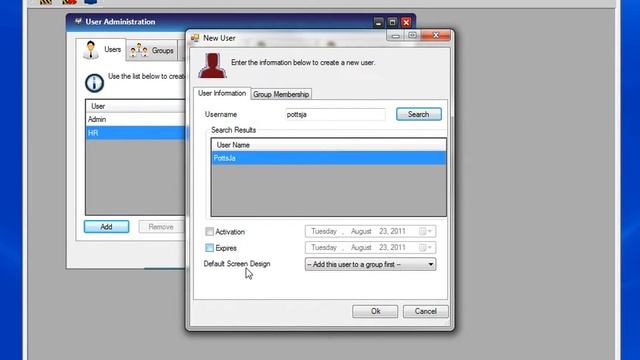This screenshot has height=360, width=640.
Task: Enable the Activation checkbox
Action: pyautogui.click(x=209, y=231)
